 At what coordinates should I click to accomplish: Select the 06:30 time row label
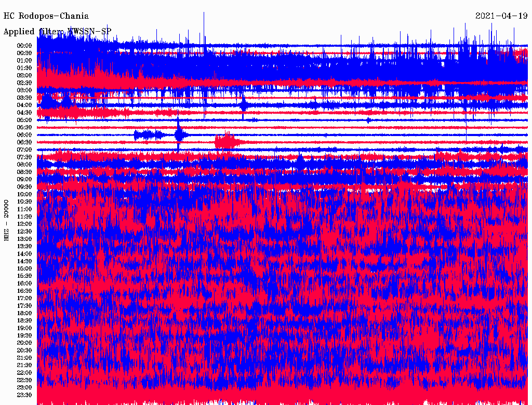[24, 142]
